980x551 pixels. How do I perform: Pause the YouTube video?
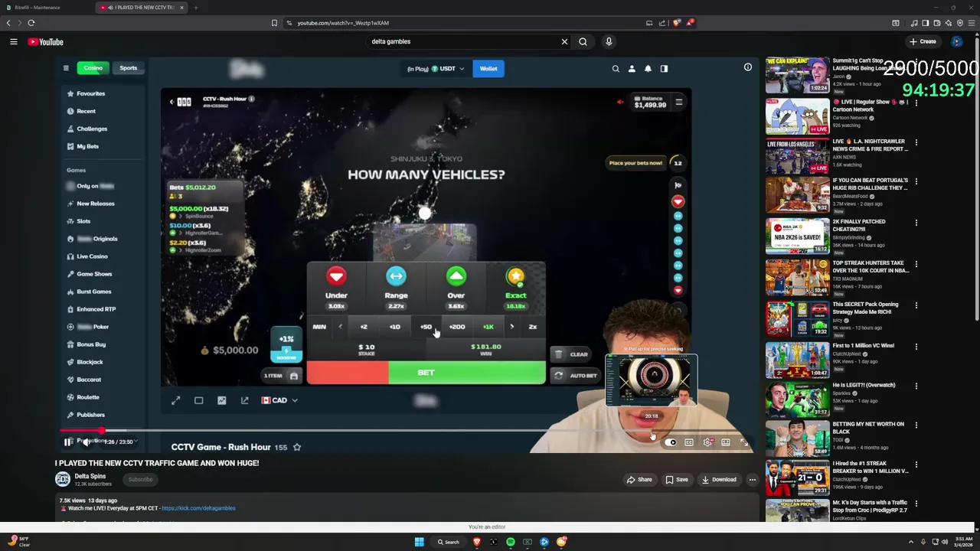[x=68, y=442]
